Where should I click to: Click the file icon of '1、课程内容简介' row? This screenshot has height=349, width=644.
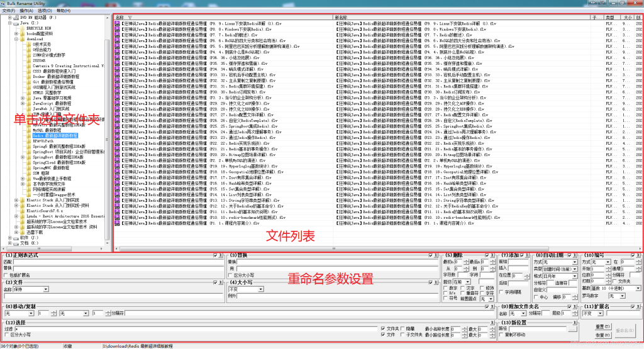[x=117, y=223]
